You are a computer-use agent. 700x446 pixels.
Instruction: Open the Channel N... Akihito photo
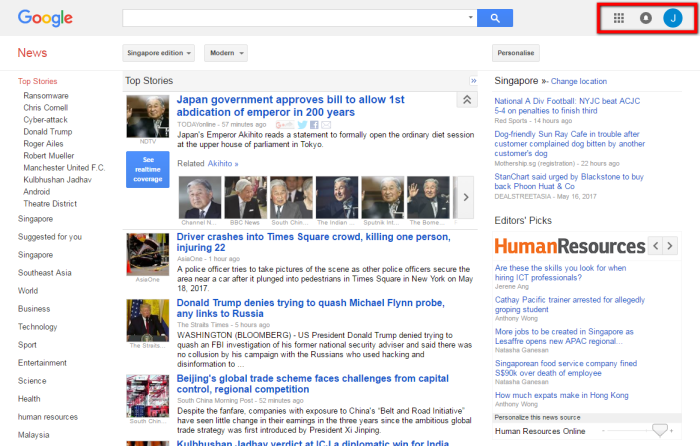coord(200,197)
